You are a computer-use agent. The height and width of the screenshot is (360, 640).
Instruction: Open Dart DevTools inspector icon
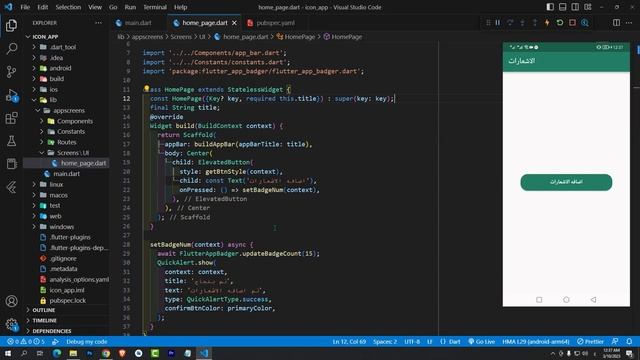pos(585,23)
